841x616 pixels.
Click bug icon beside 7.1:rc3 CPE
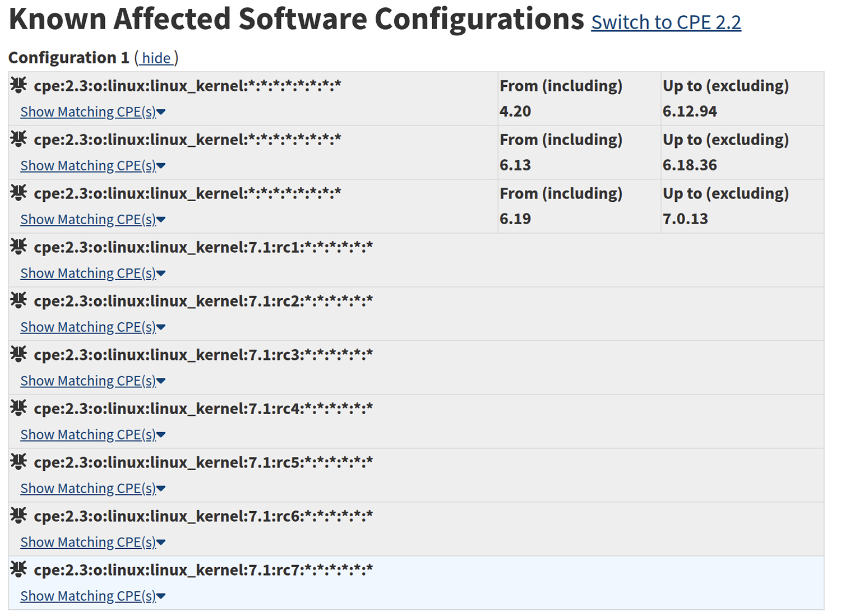pyautogui.click(x=19, y=354)
